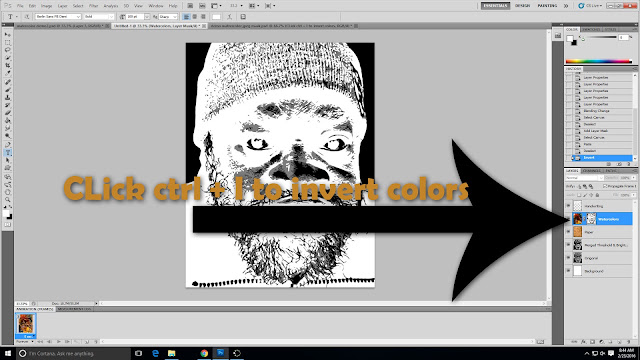
Task: Add a layer mask from Layers panel bottom
Action: pos(593,342)
